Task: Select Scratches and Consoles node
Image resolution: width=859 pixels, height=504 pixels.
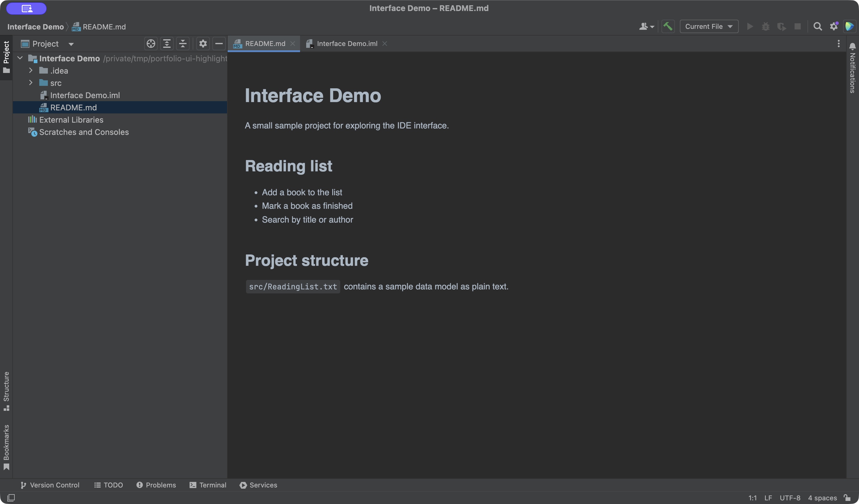Action: pyautogui.click(x=120, y=132)
